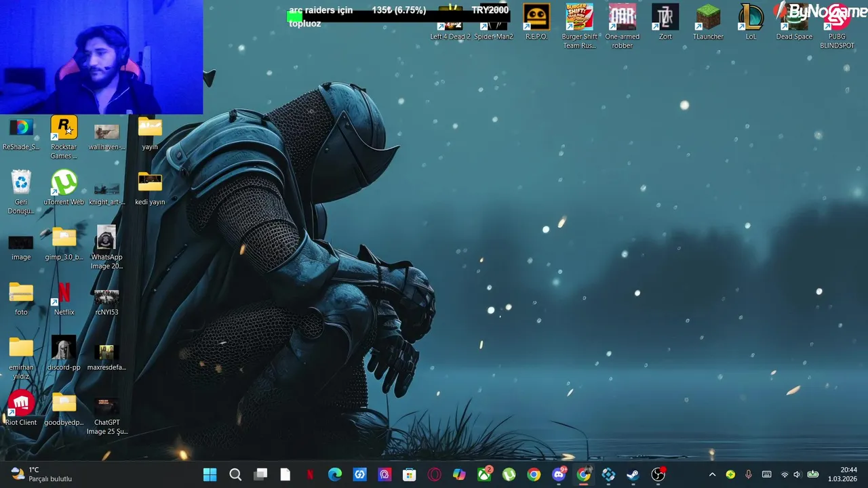
Task: Open Copilot from the taskbar
Action: click(459, 474)
